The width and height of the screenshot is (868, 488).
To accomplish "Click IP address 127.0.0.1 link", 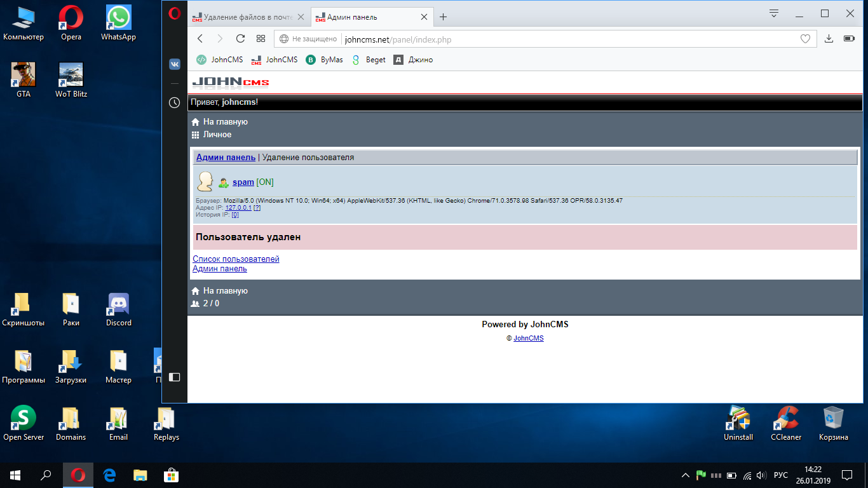I will (x=238, y=208).
